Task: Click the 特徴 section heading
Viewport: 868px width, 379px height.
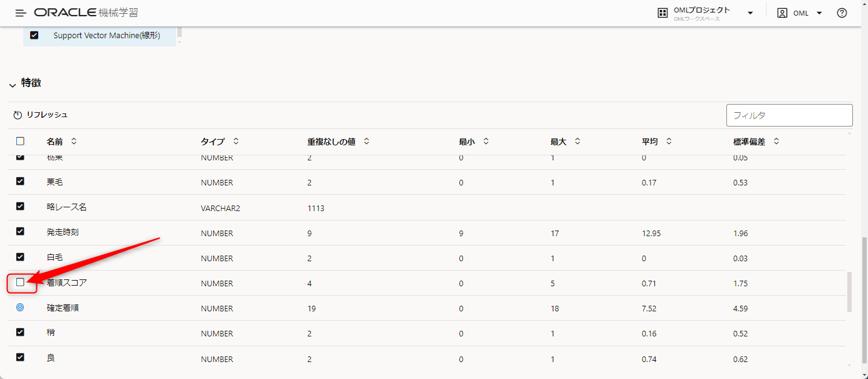Action: [x=31, y=83]
